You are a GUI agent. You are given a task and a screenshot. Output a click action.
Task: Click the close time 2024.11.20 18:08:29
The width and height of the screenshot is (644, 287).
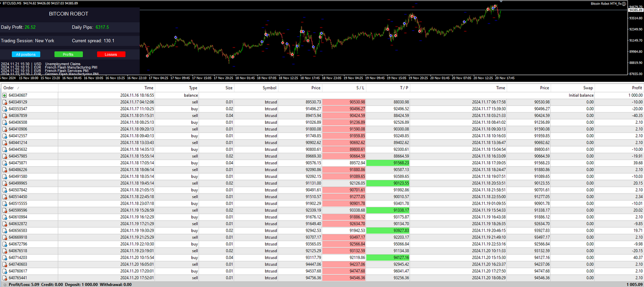[489, 278]
